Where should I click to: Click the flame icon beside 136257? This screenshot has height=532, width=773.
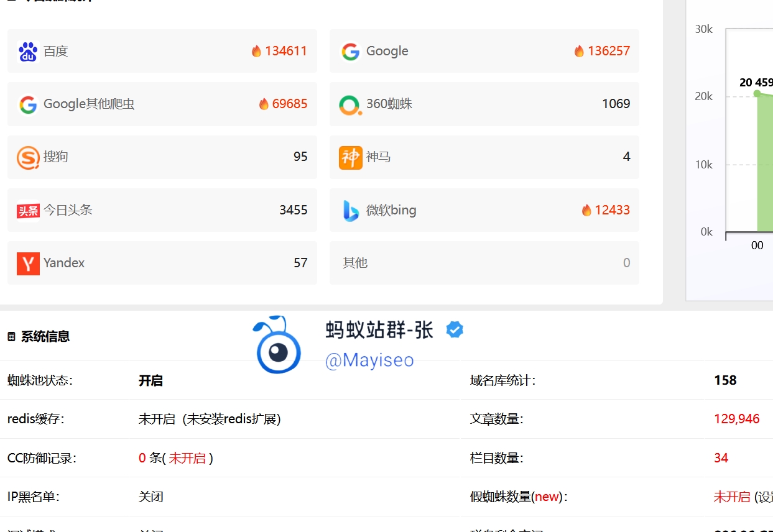coord(579,51)
